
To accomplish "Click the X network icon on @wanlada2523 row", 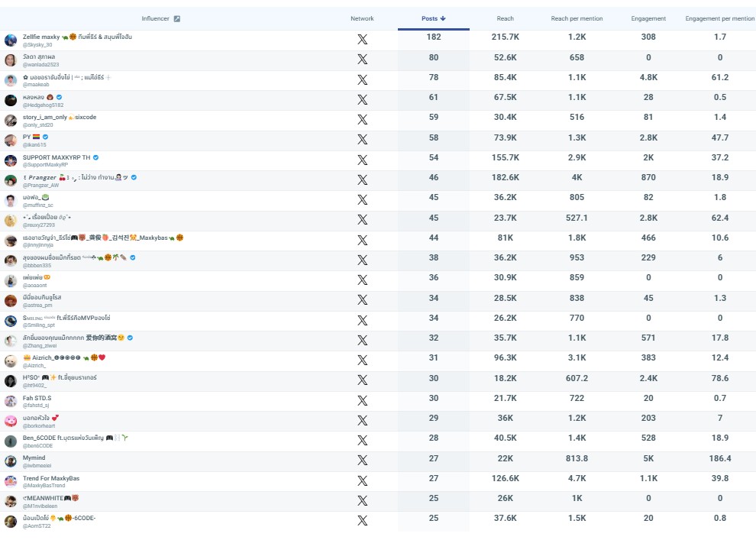I will pos(363,60).
